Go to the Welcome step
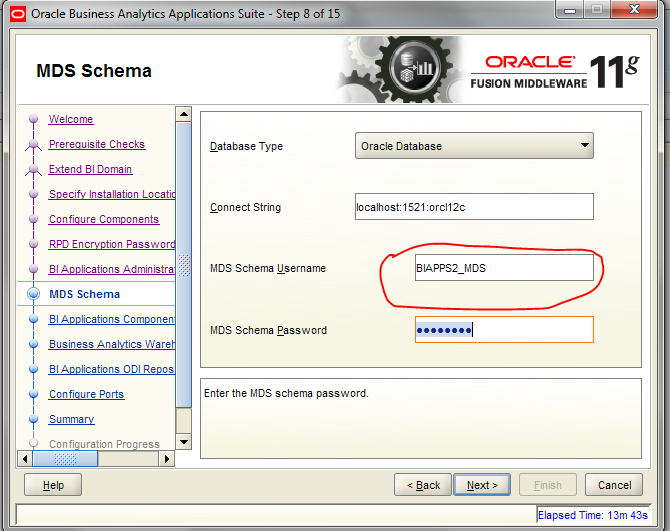 (x=71, y=119)
